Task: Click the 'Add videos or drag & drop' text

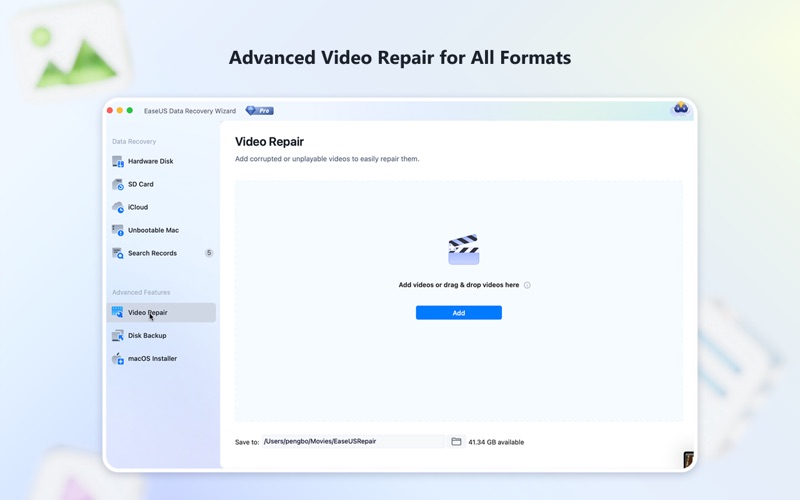Action: [x=459, y=285]
